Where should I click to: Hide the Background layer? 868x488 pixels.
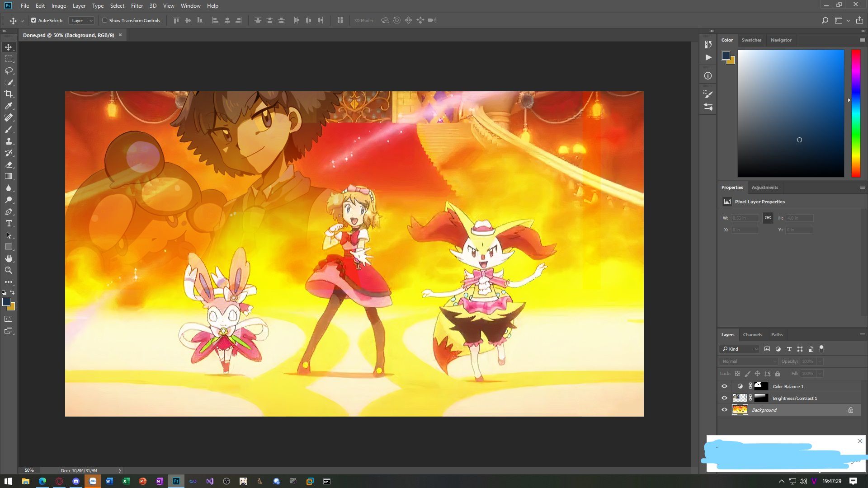click(724, 410)
